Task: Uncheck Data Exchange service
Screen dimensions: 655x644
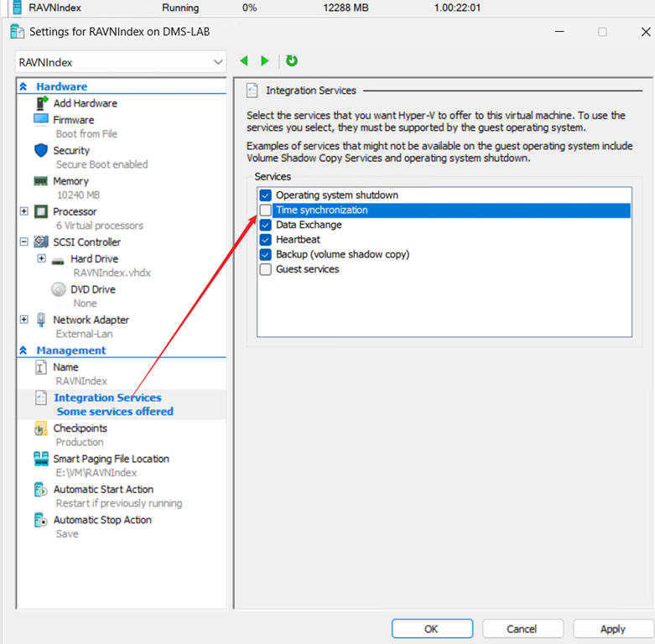Action: (265, 225)
